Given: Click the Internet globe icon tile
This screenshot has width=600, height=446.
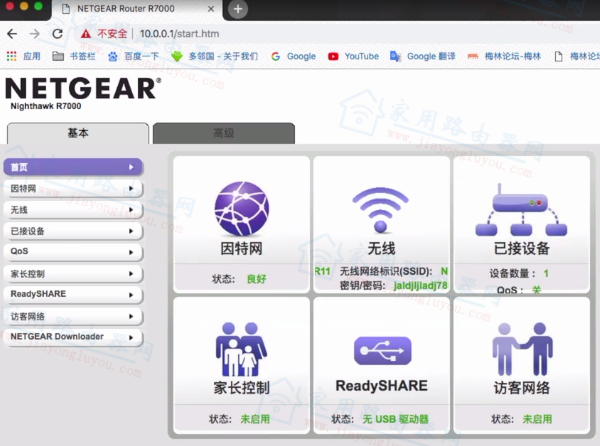Looking at the screenshot, I should 241,208.
